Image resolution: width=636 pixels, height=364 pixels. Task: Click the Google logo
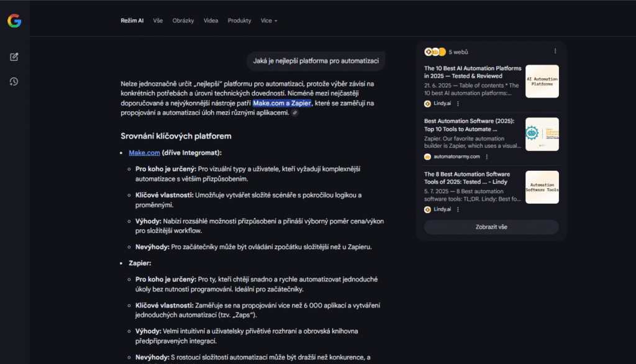tap(14, 21)
